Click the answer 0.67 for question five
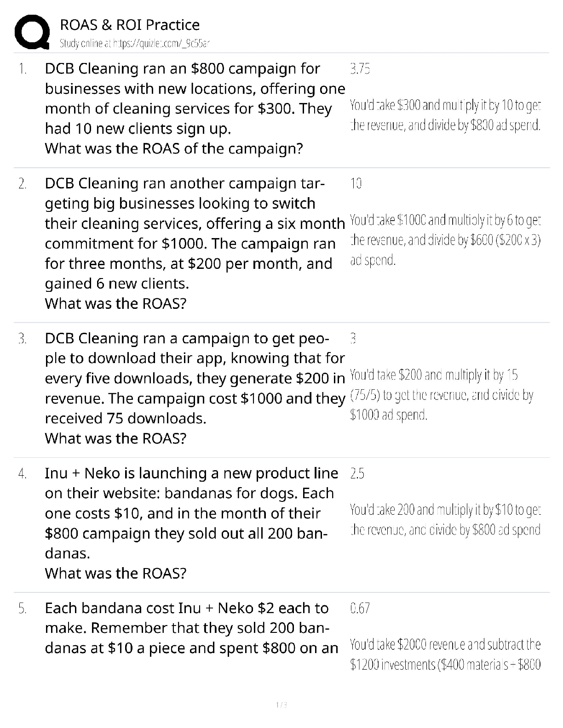Viewport: 563px width, 728px height. click(x=360, y=609)
